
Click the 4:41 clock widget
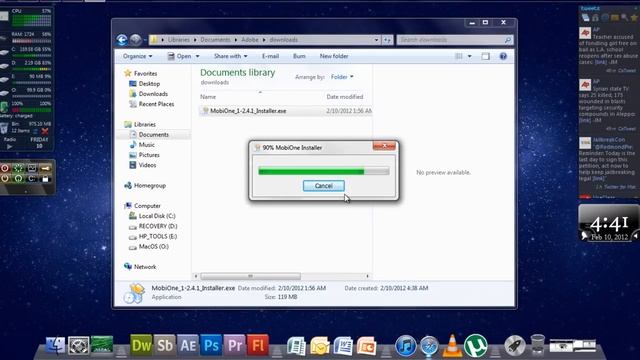tap(609, 224)
